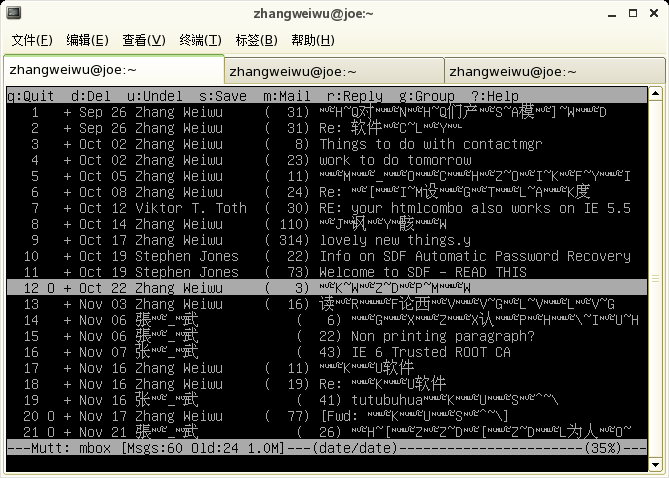This screenshot has height=478, width=669.
Task: Select the 'IE 6 Trusted ROOT CA' message
Action: click(x=415, y=352)
